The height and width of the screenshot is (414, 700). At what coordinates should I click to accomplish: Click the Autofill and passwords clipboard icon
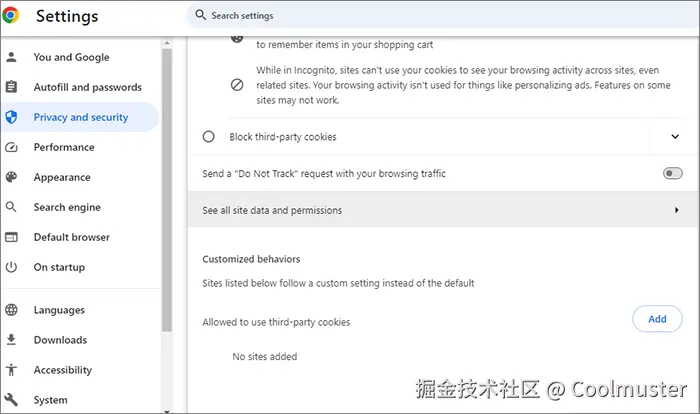coord(12,87)
